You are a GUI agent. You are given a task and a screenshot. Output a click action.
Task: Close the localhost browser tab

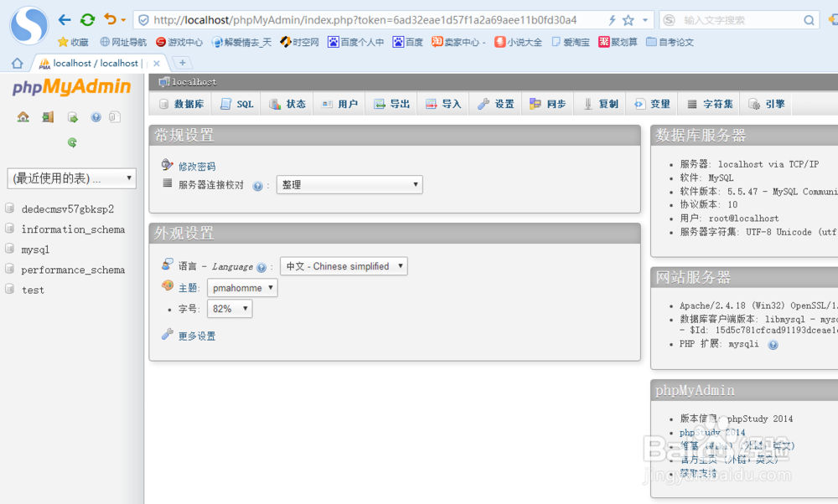tap(157, 64)
